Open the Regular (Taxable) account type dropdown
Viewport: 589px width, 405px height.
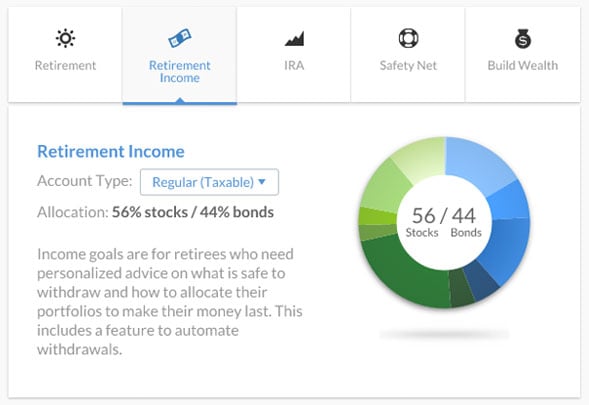[x=209, y=182]
